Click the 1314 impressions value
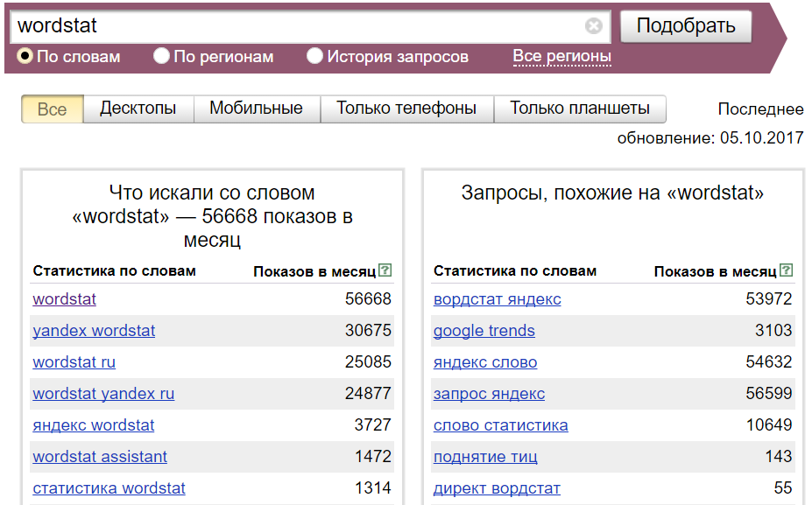This screenshot has width=812, height=505. 373,488
